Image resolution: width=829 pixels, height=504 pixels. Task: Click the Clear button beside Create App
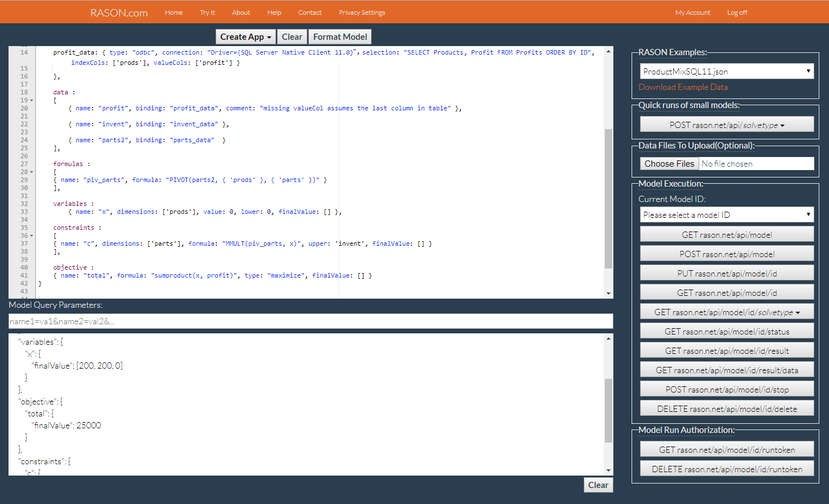[292, 37]
